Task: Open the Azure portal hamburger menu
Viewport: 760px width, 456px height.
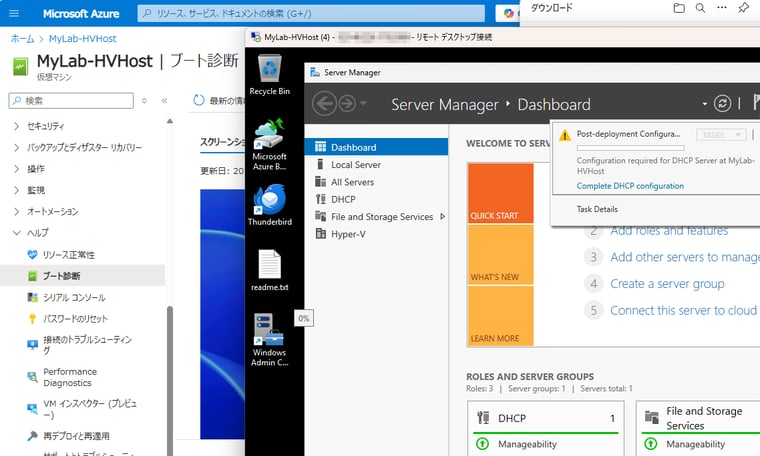Action: (14, 13)
